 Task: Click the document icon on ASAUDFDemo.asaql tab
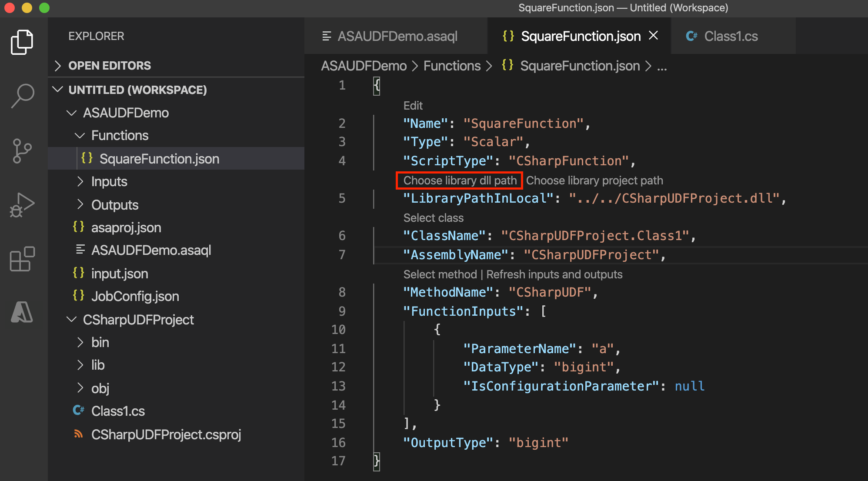(327, 37)
